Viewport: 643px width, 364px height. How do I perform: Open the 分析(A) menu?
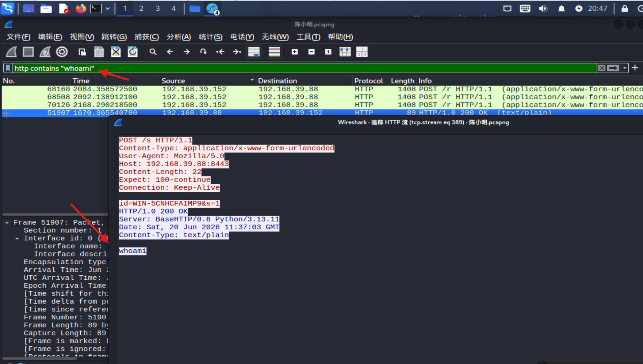coord(179,37)
